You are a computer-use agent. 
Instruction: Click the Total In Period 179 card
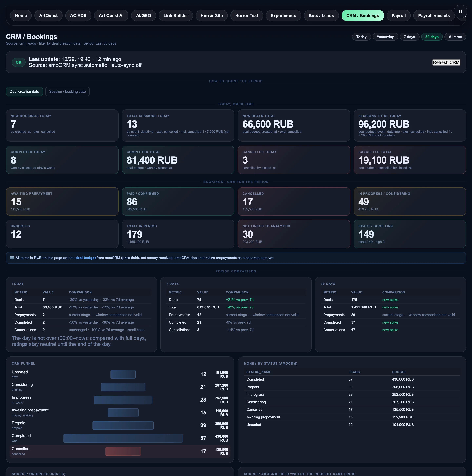tap(178, 234)
